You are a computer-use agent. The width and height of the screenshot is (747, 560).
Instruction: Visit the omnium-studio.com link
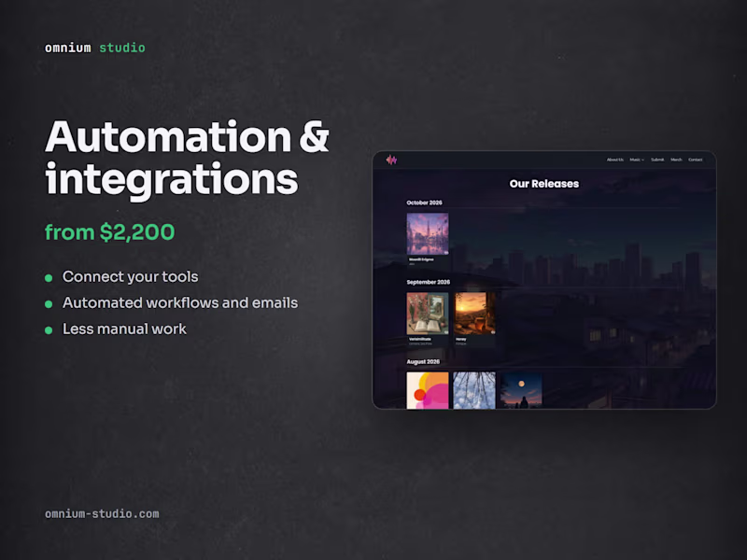click(x=102, y=514)
